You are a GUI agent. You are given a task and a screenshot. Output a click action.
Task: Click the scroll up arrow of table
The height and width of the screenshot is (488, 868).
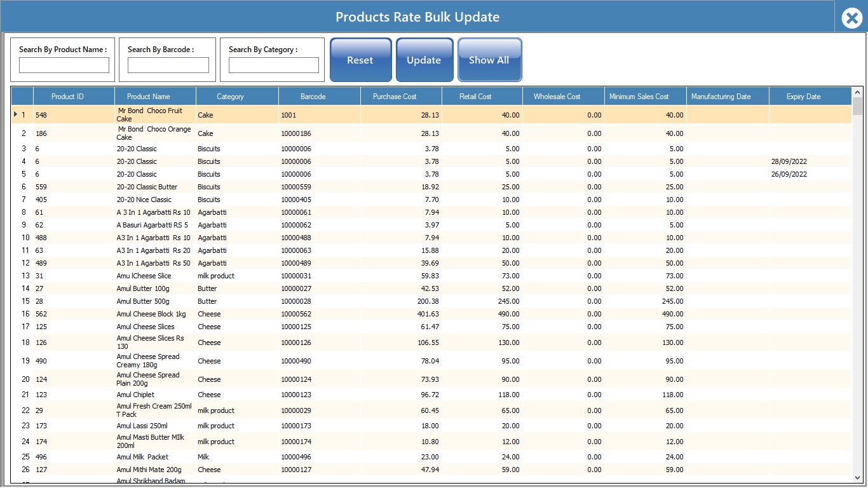(x=857, y=92)
